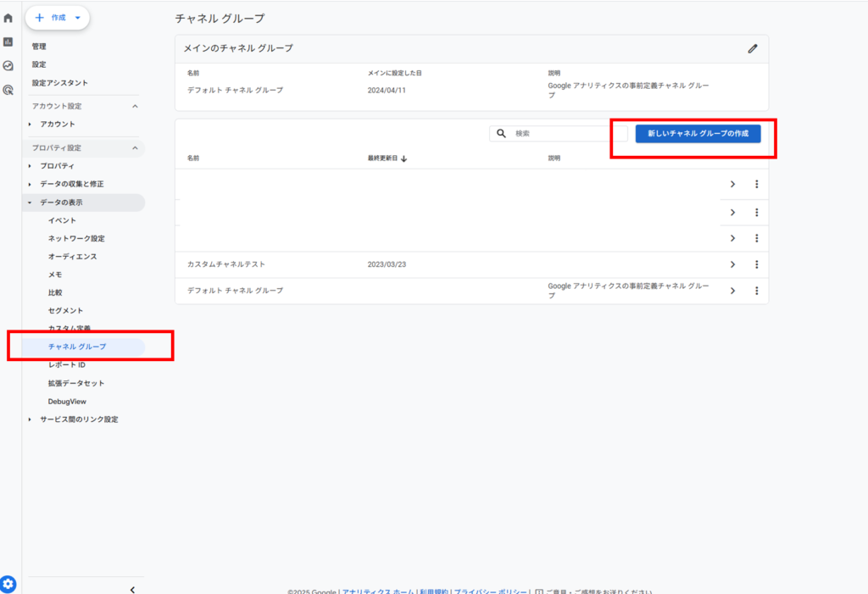
Task: Click the Admin gear icon at bottom left
Action: click(x=8, y=583)
